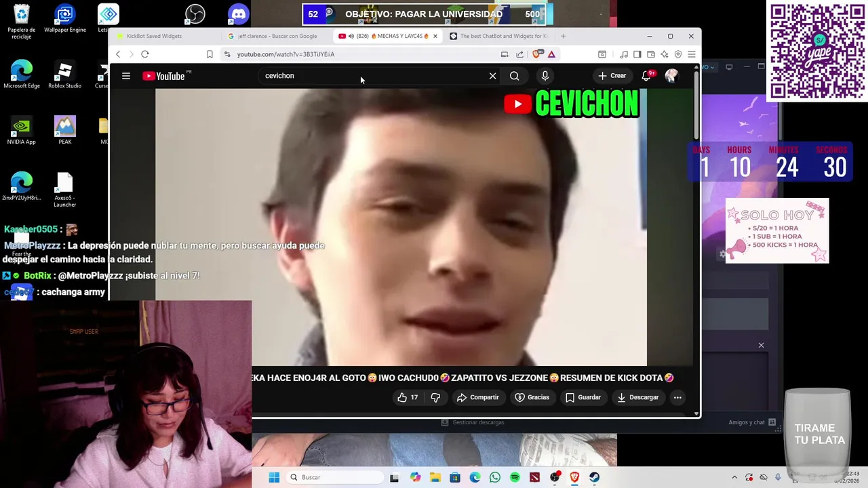Image resolution: width=868 pixels, height=488 pixels.
Task: Open the Discord desktop shortcut
Action: coord(239,14)
